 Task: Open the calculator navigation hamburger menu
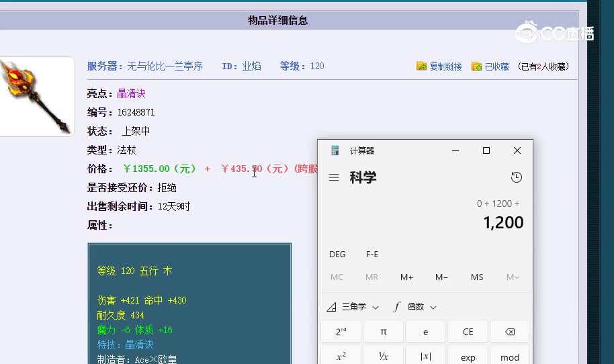(x=334, y=177)
